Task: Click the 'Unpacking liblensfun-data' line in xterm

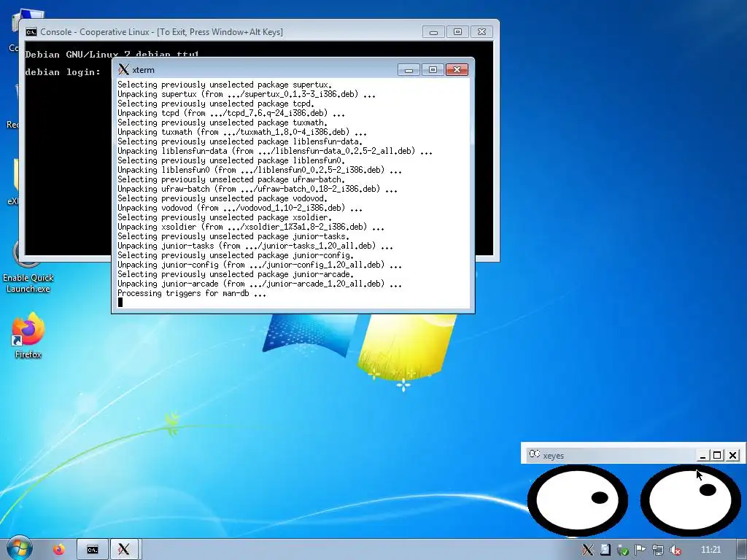Action: coord(275,151)
